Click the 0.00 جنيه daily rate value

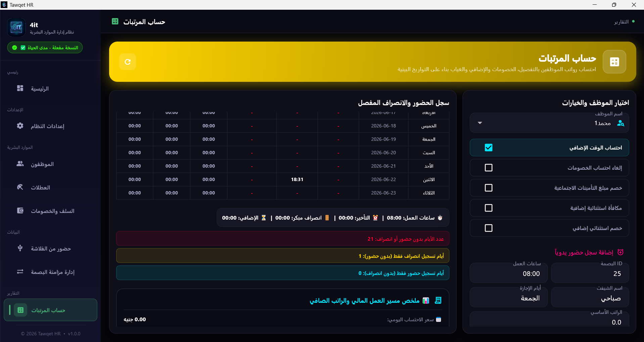point(135,320)
